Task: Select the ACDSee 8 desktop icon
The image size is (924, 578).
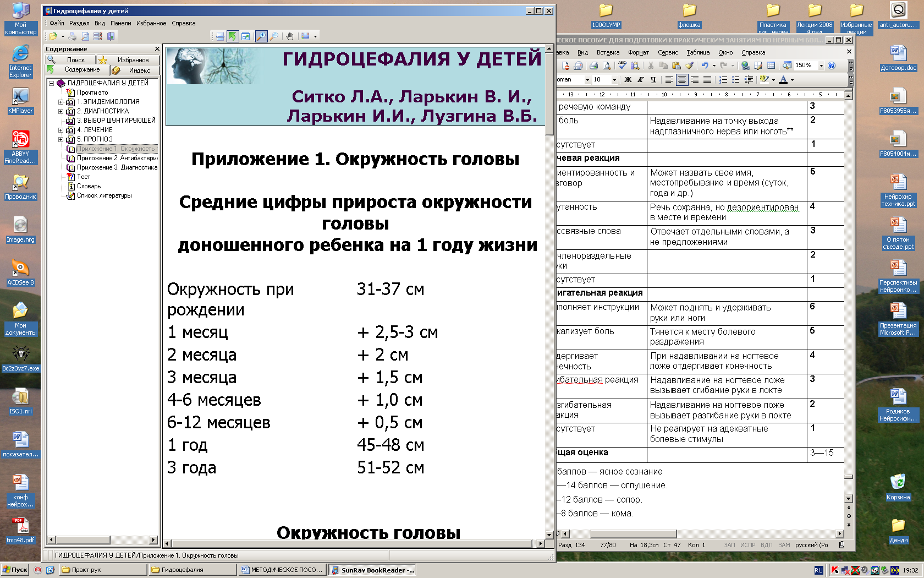Action: 20,272
